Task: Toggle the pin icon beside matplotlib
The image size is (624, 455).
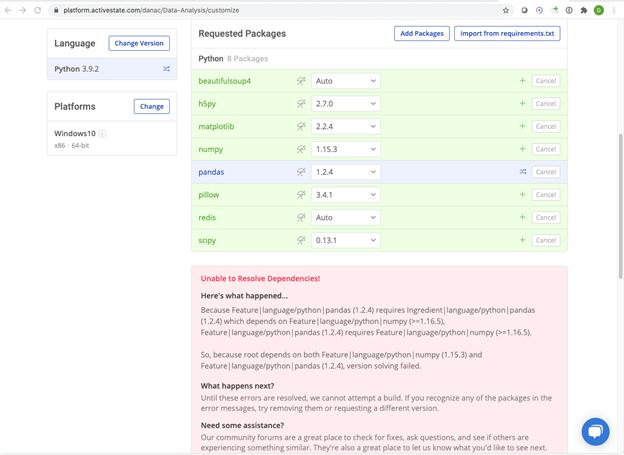Action: pos(300,127)
